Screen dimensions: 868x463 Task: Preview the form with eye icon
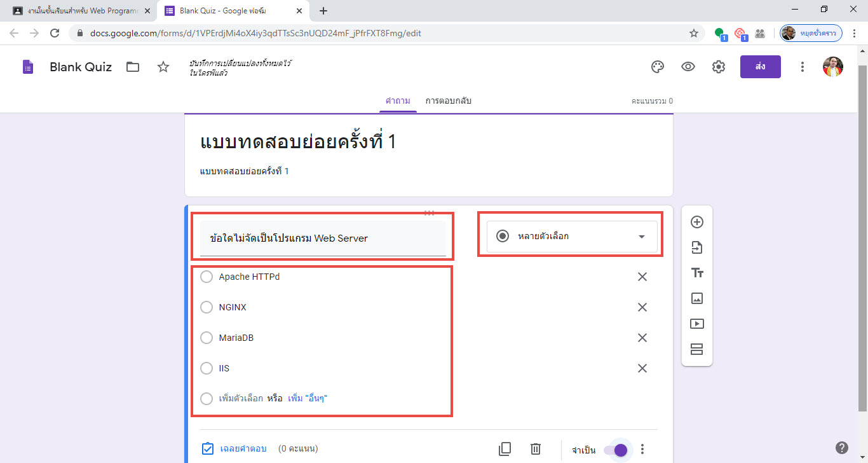click(688, 67)
